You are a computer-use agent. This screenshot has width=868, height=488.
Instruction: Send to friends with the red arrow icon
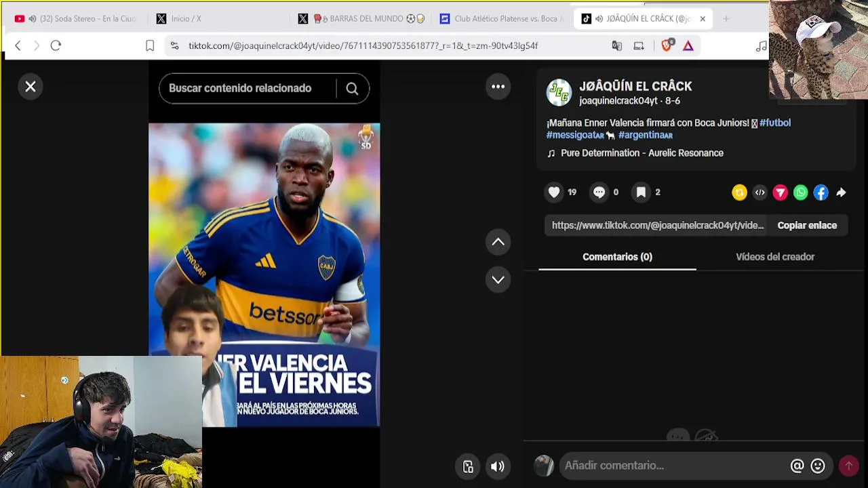(x=780, y=193)
